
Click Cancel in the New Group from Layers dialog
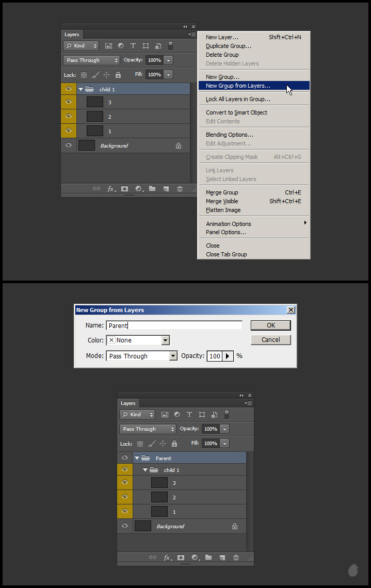[x=270, y=339]
